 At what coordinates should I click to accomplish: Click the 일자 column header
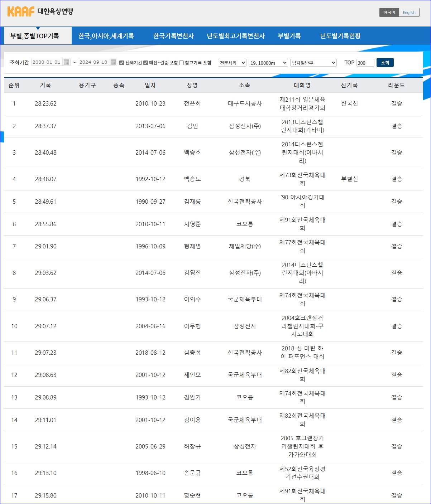tap(150, 85)
